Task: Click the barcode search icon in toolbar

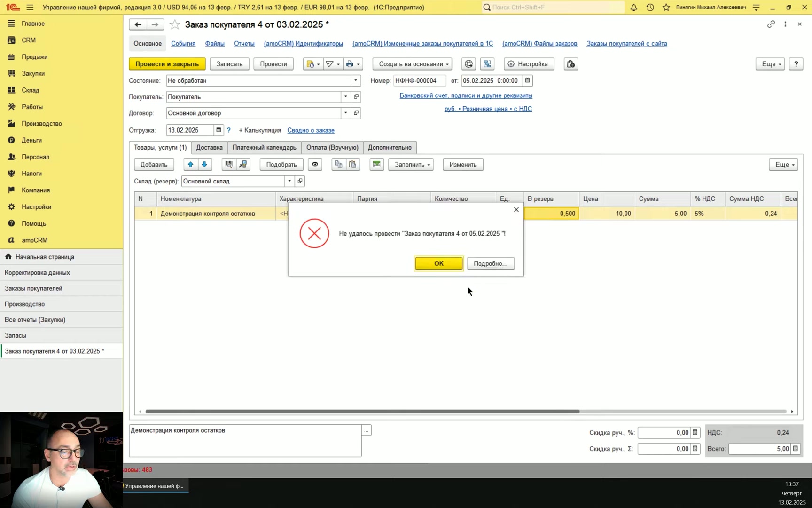Action: pyautogui.click(x=229, y=165)
